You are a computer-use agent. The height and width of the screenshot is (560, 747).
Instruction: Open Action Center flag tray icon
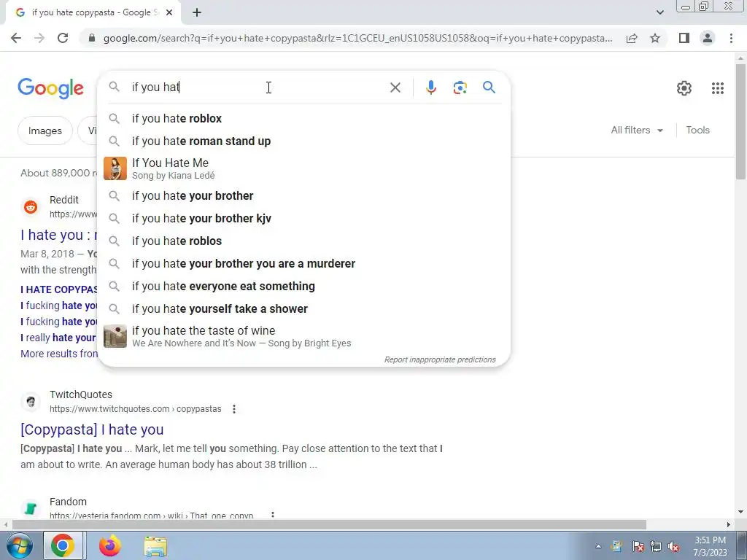638,547
